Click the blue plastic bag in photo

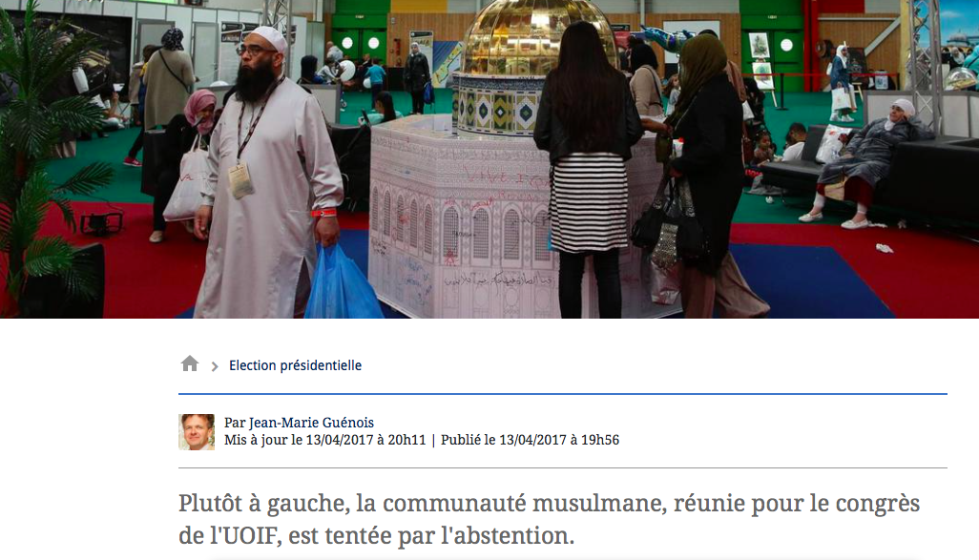click(342, 284)
